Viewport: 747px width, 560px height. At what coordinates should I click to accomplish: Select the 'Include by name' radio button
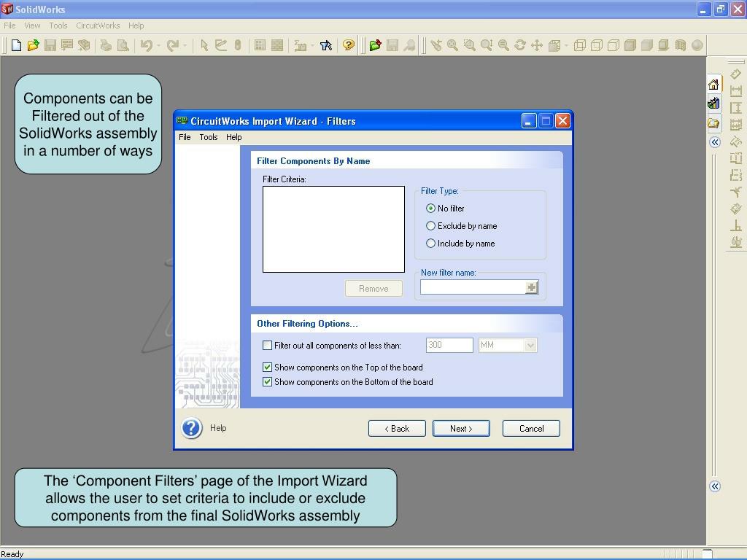(430, 244)
